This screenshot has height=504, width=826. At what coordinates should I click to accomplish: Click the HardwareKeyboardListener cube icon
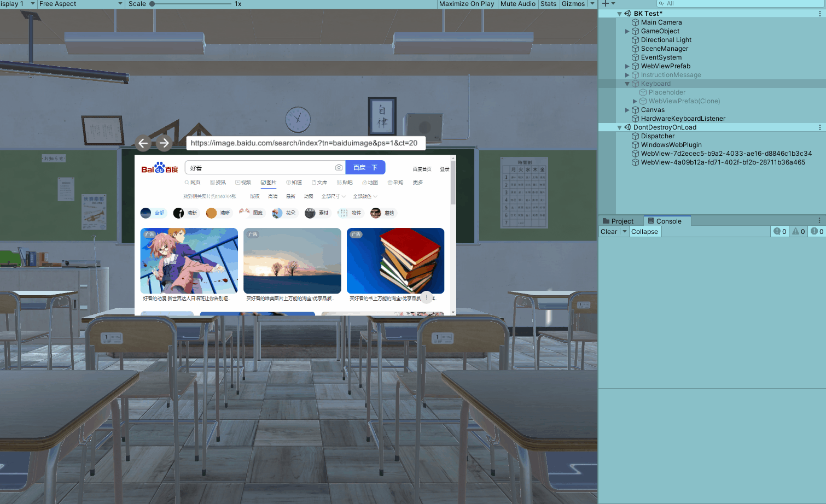click(635, 119)
